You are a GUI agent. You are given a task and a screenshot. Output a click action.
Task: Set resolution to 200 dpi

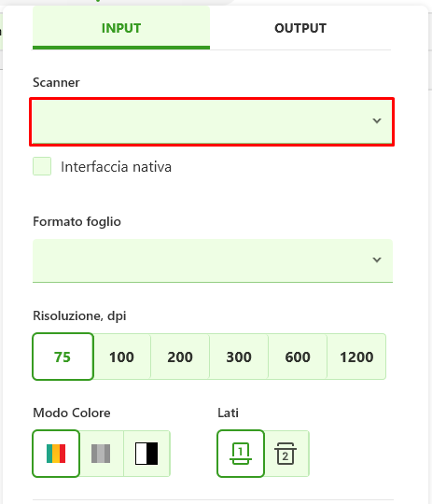[x=180, y=357]
